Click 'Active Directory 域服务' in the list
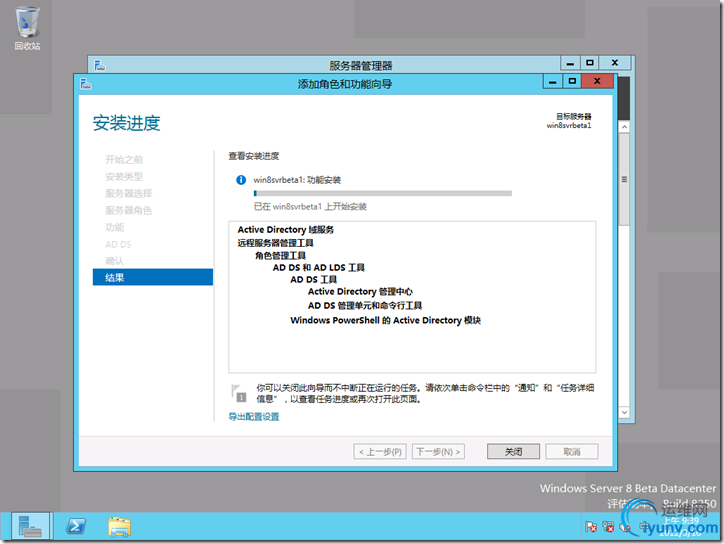 pos(286,230)
